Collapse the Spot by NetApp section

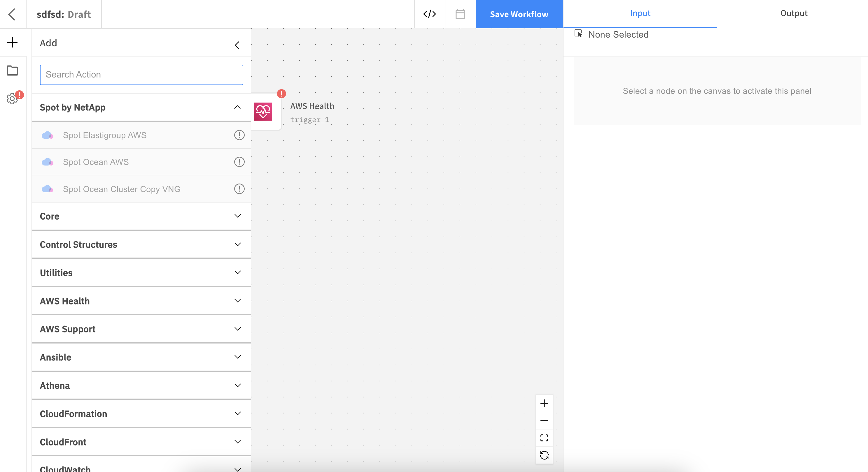pyautogui.click(x=237, y=108)
